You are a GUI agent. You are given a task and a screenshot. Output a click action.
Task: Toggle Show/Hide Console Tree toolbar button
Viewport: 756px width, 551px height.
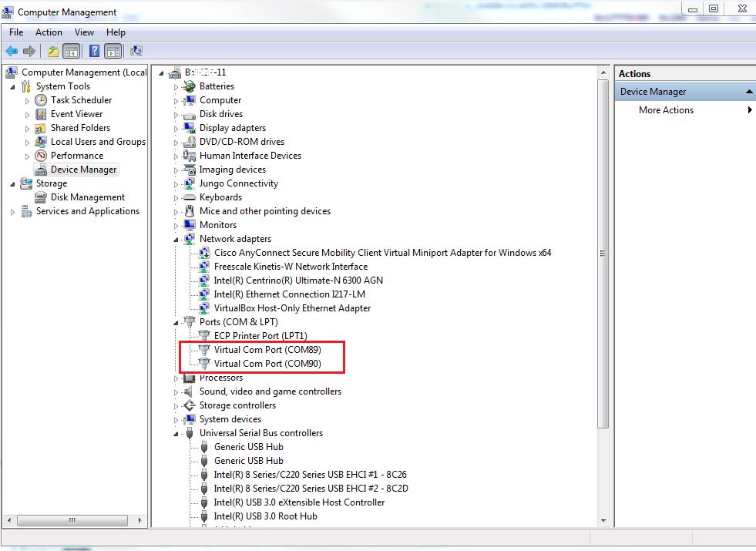72,51
